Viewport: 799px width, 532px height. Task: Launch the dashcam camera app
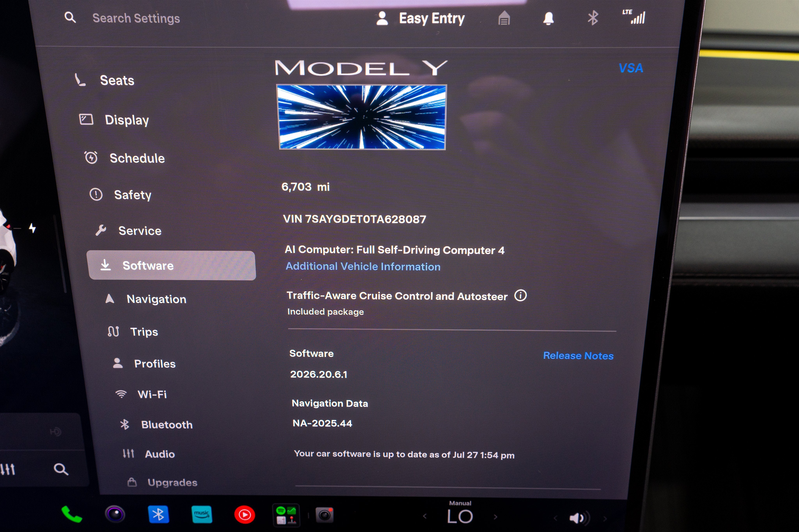coord(325,515)
